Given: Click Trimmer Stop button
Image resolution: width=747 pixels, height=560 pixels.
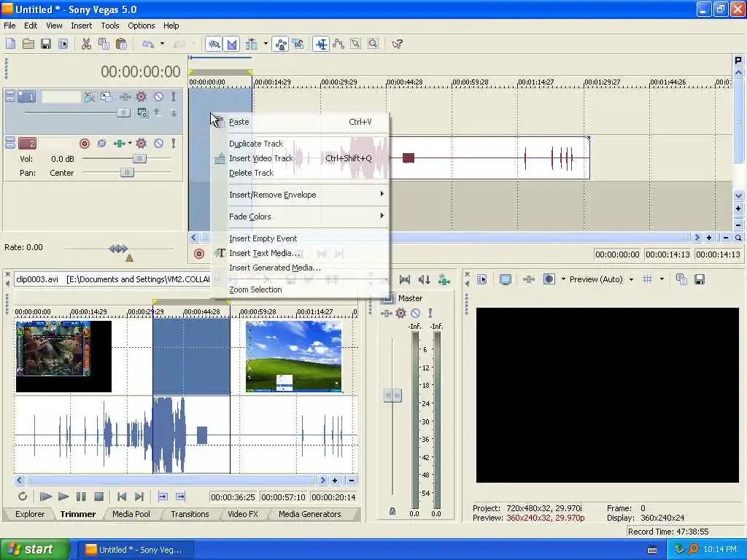Looking at the screenshot, I should click(98, 497).
